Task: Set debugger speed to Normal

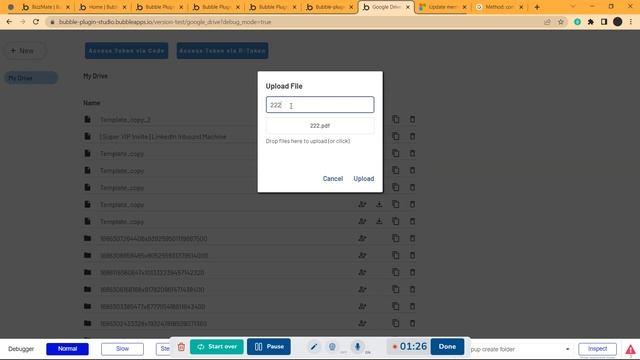Action: coord(67,349)
